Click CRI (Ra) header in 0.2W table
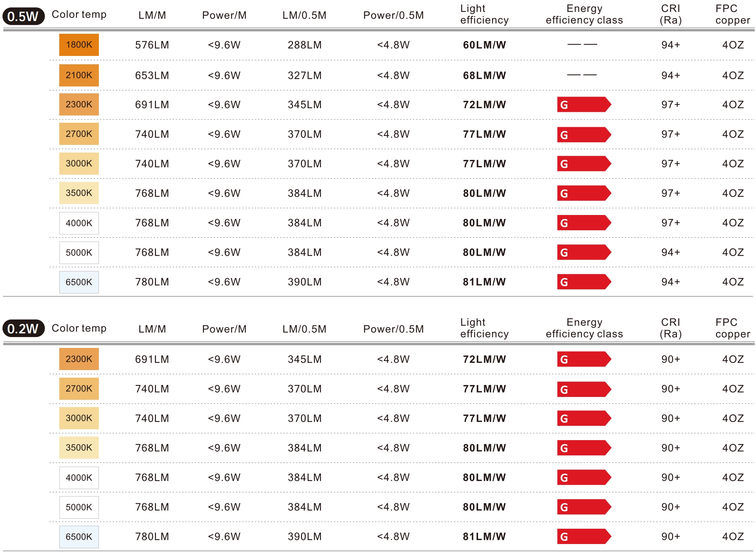 (671, 328)
